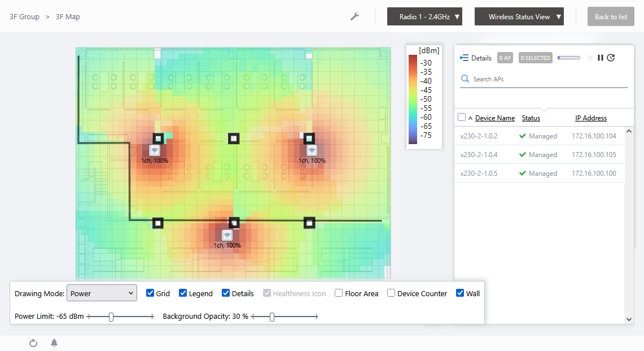Collapse the Details panel arrow icon
The width and height of the screenshot is (644, 351).
coord(465,58)
